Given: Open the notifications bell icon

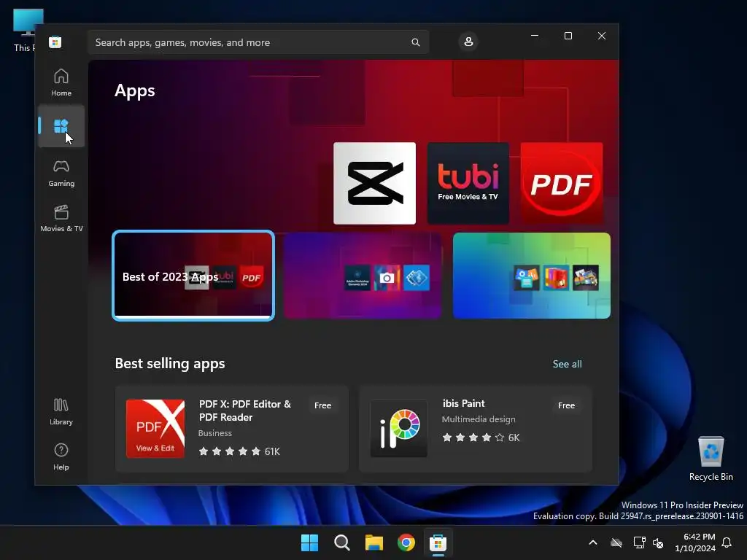Looking at the screenshot, I should pyautogui.click(x=727, y=542).
